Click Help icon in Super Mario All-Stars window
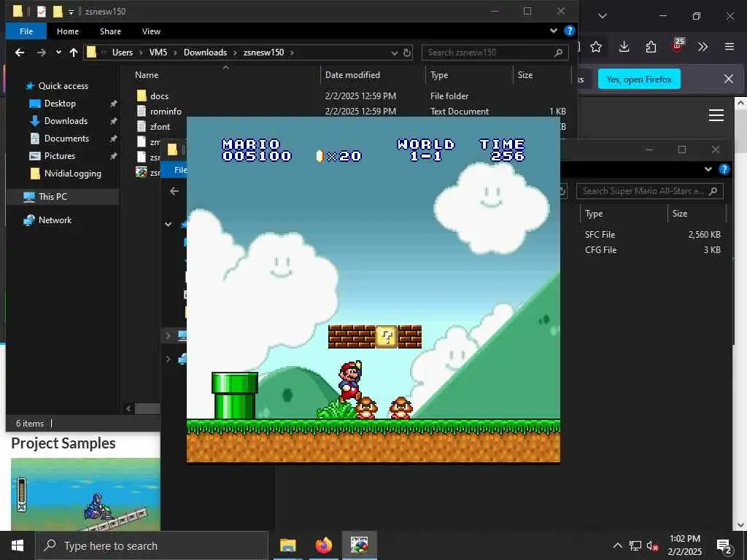 coord(724,169)
